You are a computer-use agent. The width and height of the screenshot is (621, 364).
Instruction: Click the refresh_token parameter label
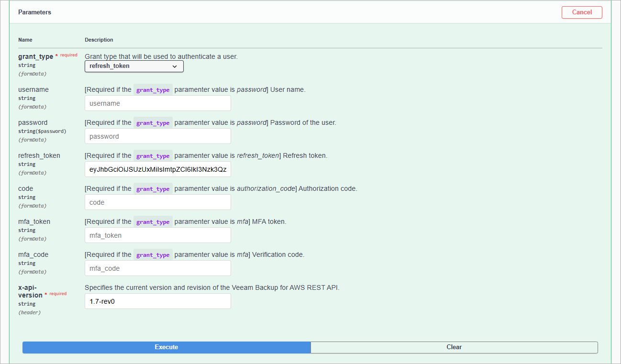click(39, 155)
